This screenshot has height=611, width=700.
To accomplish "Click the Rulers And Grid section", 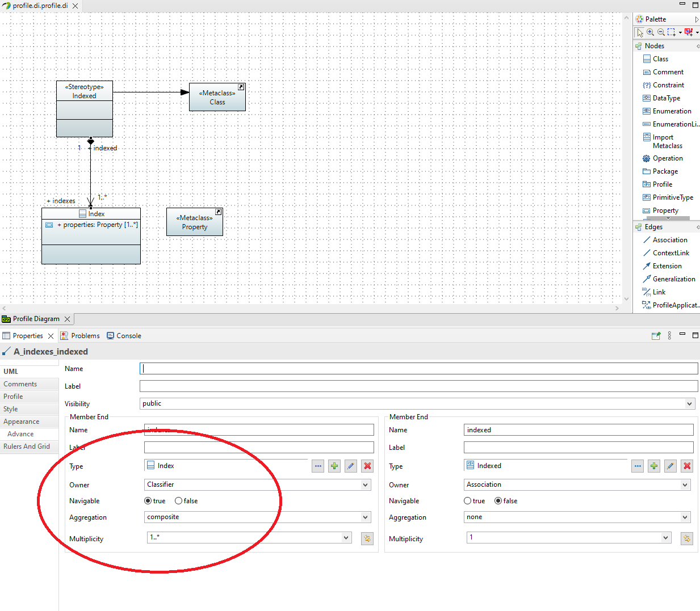I will [27, 446].
